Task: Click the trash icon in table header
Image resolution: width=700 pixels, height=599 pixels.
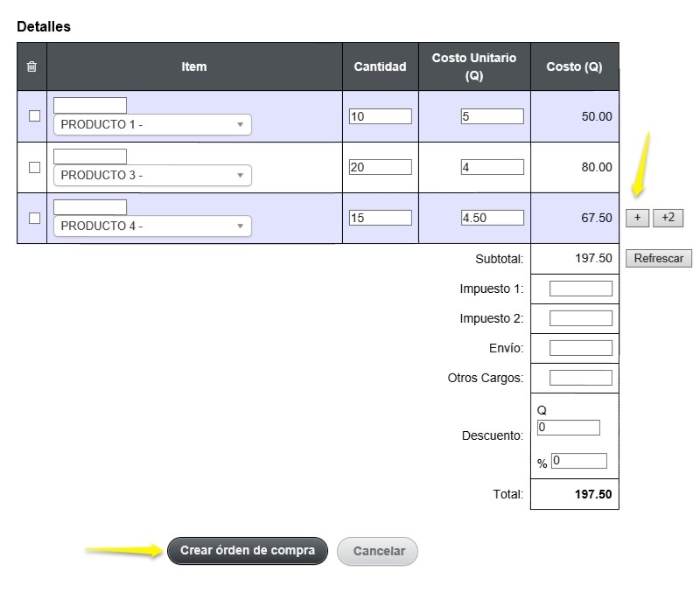Action: click(31, 67)
